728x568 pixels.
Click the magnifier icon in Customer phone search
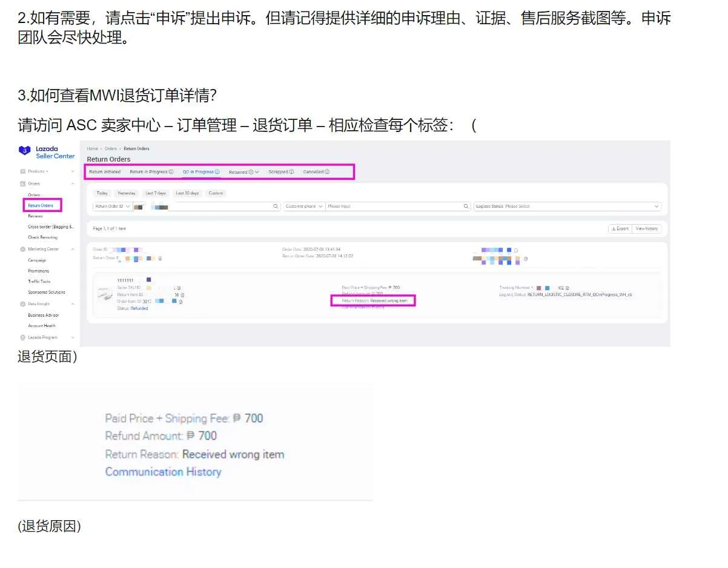pos(466,206)
